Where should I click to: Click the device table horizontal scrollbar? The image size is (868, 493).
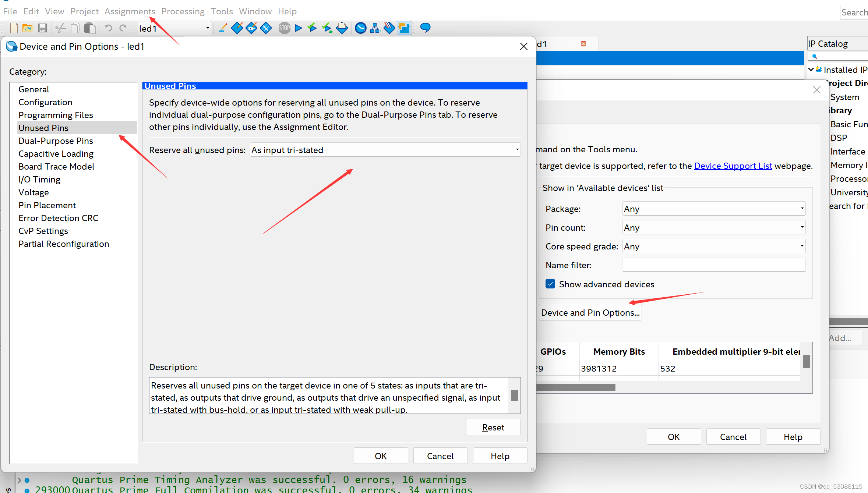576,387
